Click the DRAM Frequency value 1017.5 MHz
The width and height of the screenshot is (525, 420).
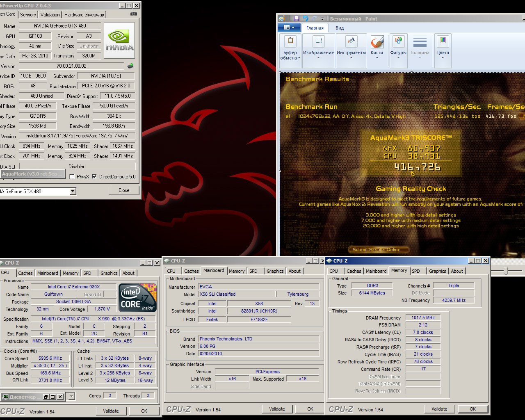point(423,317)
